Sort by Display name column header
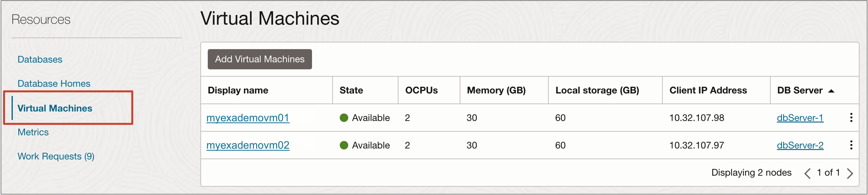868x195 pixels. coord(238,90)
